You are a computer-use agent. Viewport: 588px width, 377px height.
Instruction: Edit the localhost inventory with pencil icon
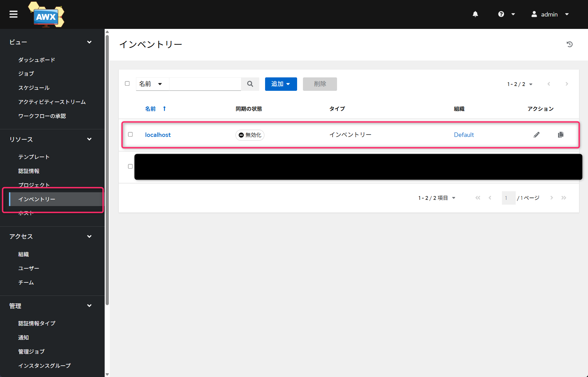click(x=536, y=135)
